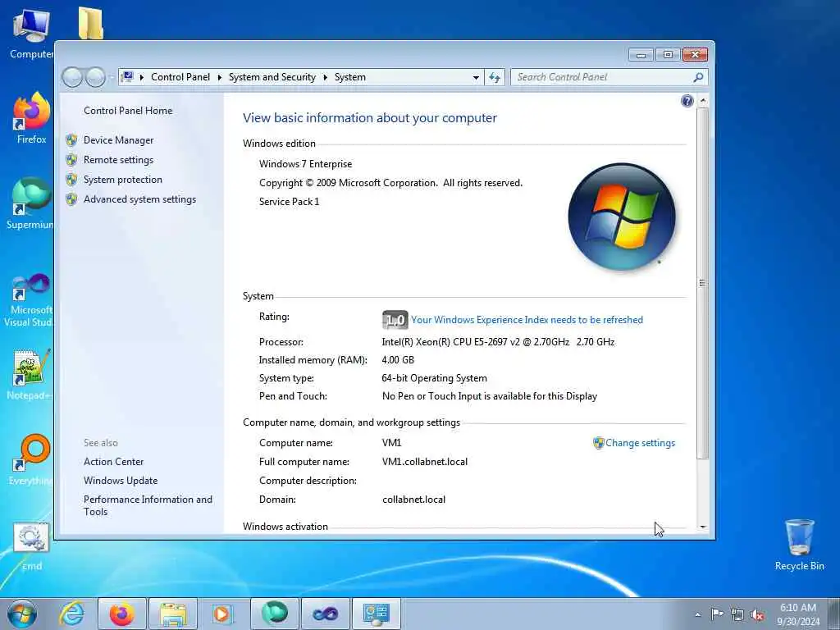Minimize the System window

[x=641, y=55]
